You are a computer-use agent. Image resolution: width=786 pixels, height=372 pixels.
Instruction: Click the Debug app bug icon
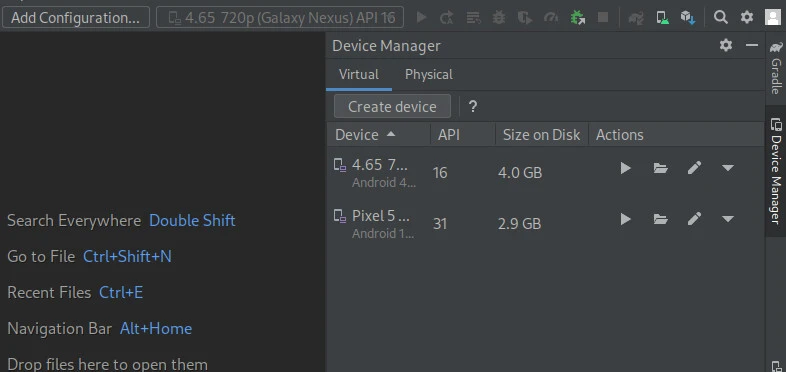[499, 18]
